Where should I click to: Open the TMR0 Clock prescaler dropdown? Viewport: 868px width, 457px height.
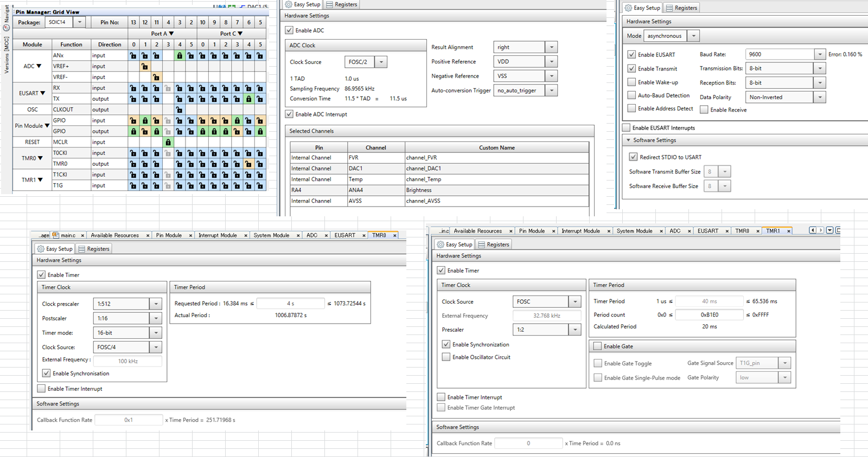pos(156,304)
